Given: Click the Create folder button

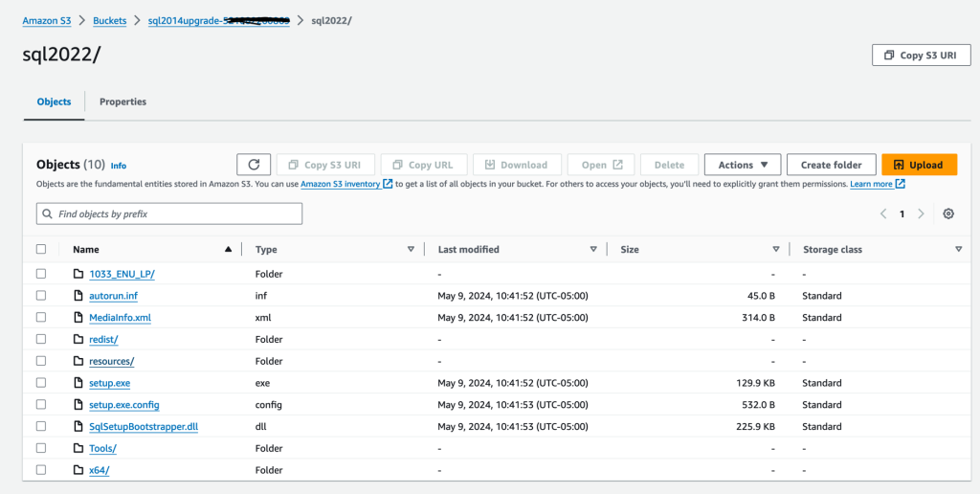Looking at the screenshot, I should click(832, 165).
